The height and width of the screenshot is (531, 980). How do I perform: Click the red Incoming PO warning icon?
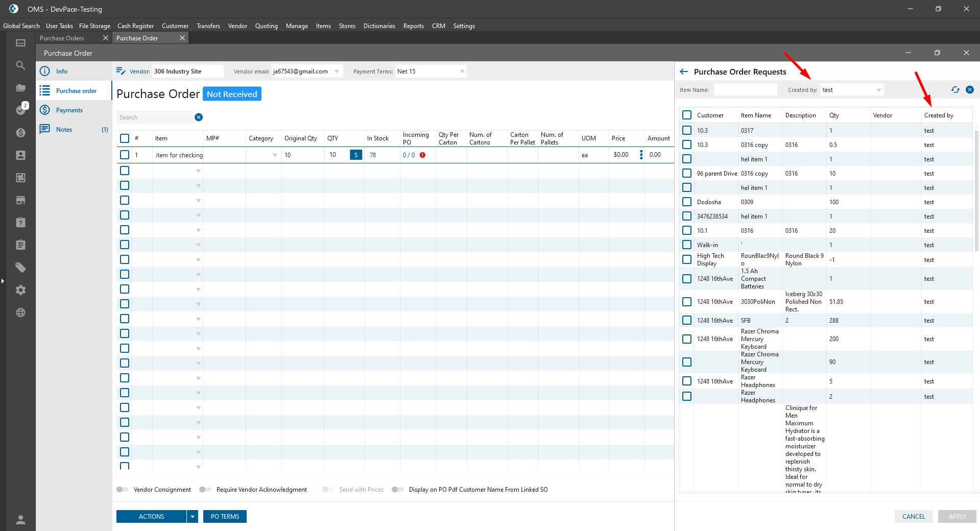pos(422,155)
